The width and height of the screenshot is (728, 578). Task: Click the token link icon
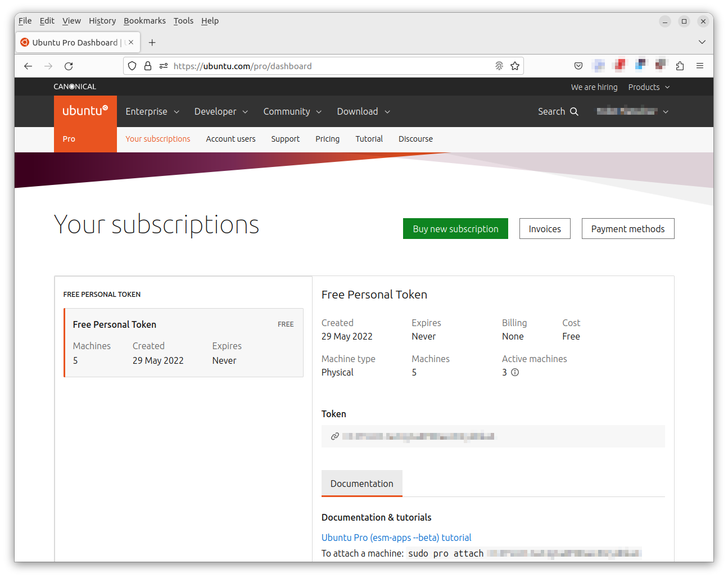coord(334,436)
